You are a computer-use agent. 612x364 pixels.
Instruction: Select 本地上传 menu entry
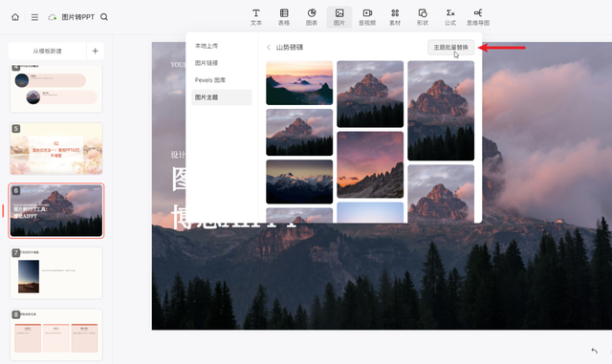(207, 46)
